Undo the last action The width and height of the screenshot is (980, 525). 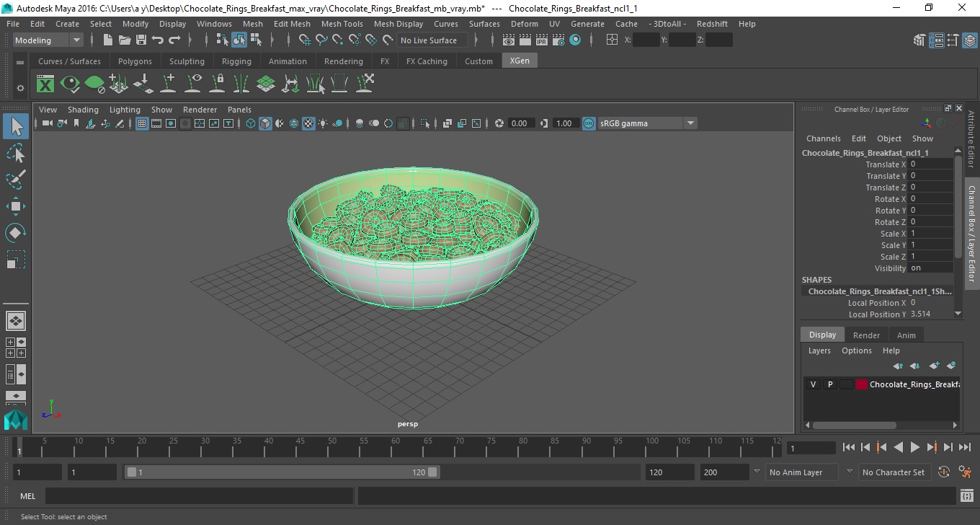click(x=157, y=40)
